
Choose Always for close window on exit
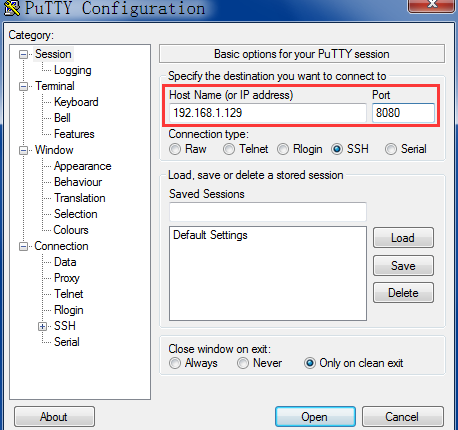(175, 363)
